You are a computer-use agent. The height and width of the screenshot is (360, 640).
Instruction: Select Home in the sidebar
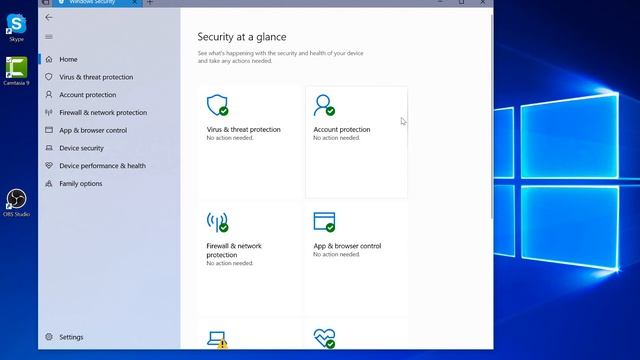click(68, 59)
